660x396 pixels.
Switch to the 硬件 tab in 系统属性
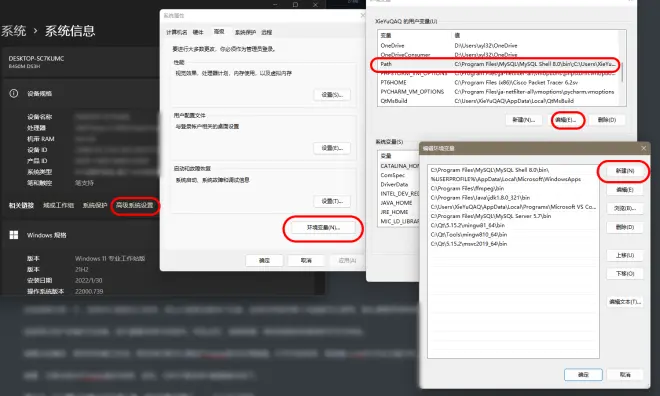point(198,32)
